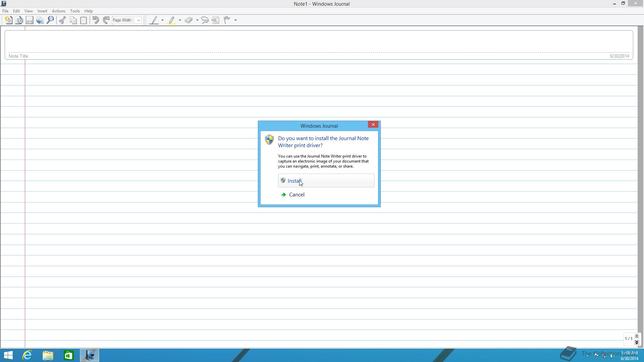Open the View Recent Notes toolbar icon
Image resolution: width=644 pixels, height=362 pixels.
pyautogui.click(x=19, y=20)
